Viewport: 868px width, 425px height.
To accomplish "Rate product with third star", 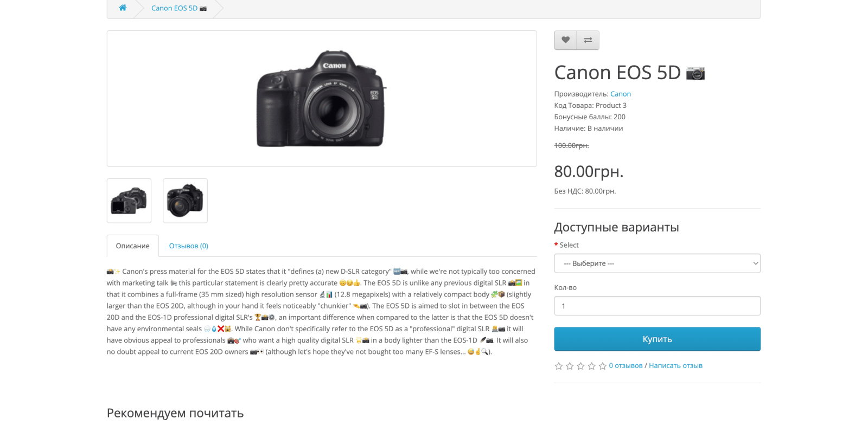I will tap(580, 366).
